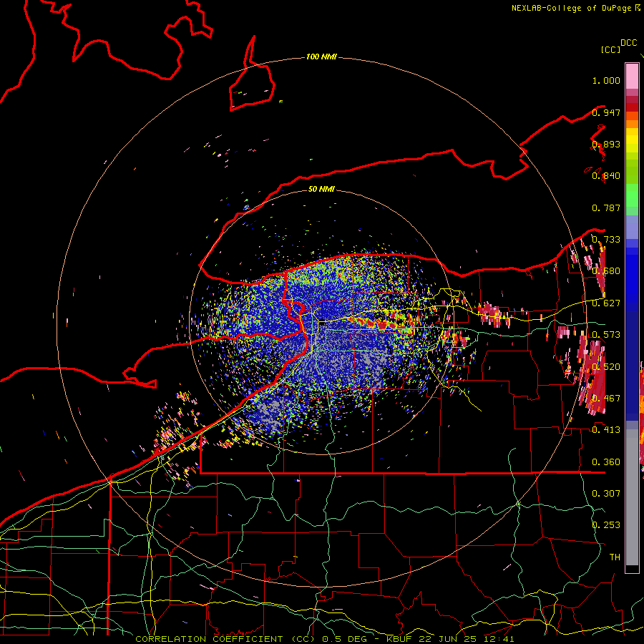Click the 100 NMI range ring label

tap(321, 57)
